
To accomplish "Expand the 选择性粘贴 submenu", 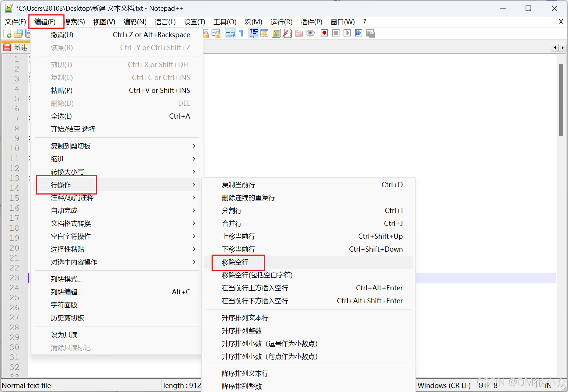I will pos(117,249).
